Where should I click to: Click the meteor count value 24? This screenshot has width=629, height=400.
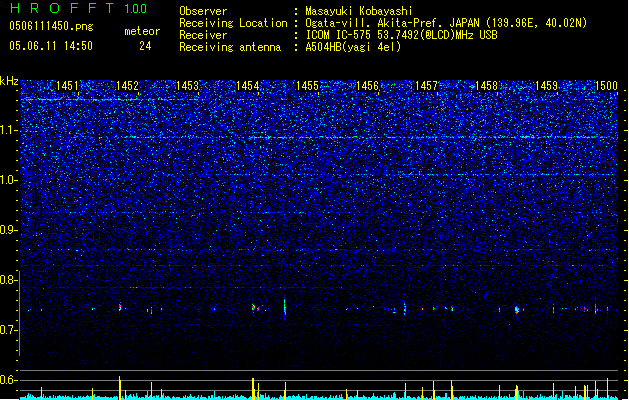[x=145, y=46]
